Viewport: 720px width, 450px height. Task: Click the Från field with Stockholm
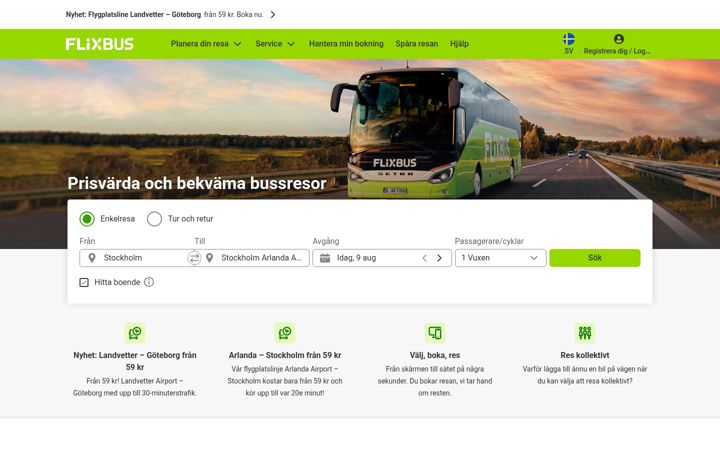click(135, 258)
